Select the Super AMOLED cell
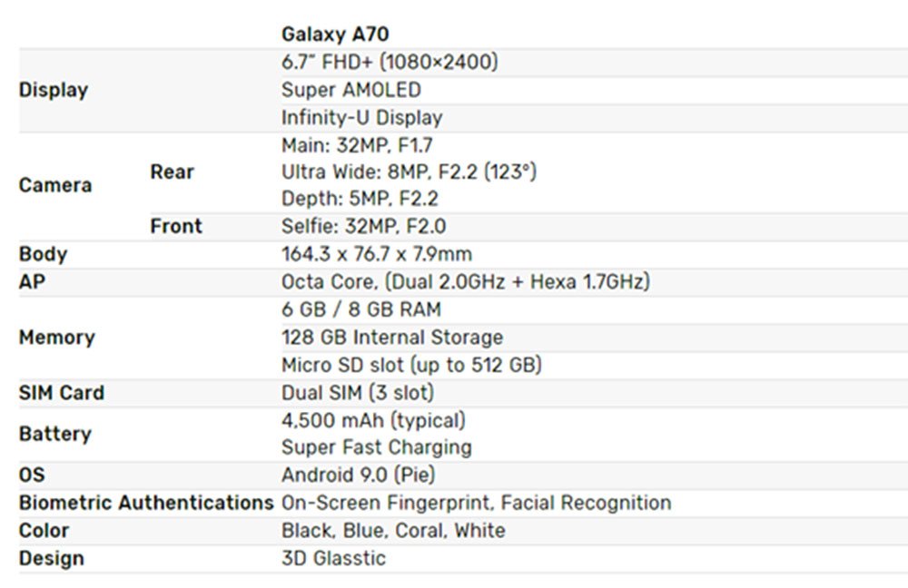908x588 pixels. [x=351, y=90]
